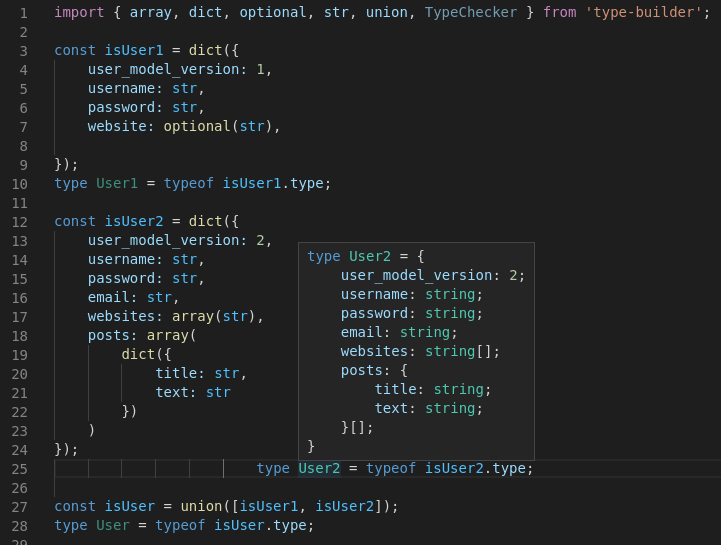Click the 'union' call on line 27
The height and width of the screenshot is (545, 721).
coord(201,507)
